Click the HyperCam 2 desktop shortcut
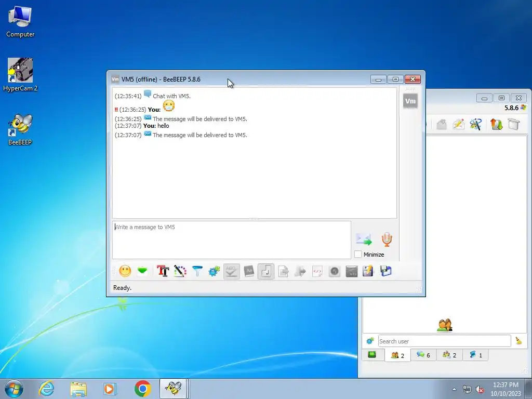 coord(20,75)
